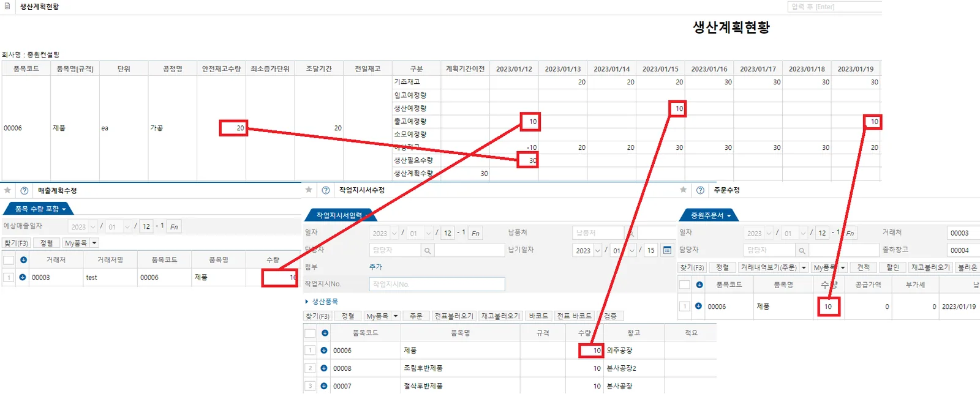The image size is (980, 394).
Task: Click the 추가 link next to 첨부
Action: pyautogui.click(x=375, y=267)
